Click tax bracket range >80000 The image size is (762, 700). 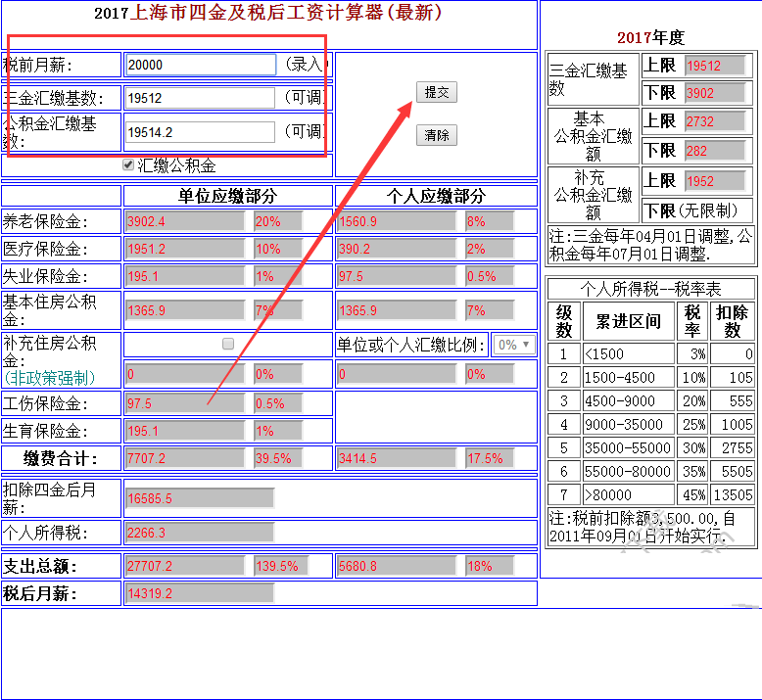point(629,495)
